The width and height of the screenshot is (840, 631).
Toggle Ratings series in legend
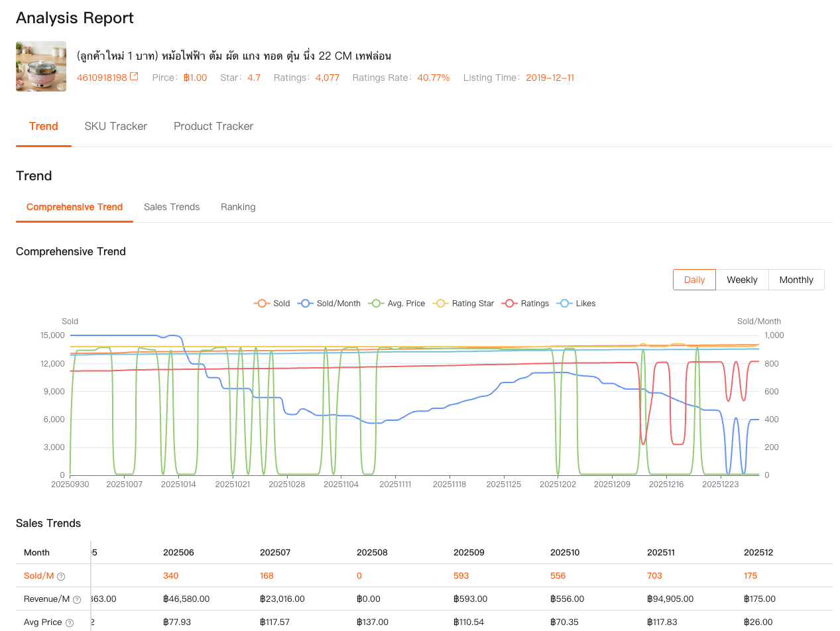(526, 304)
